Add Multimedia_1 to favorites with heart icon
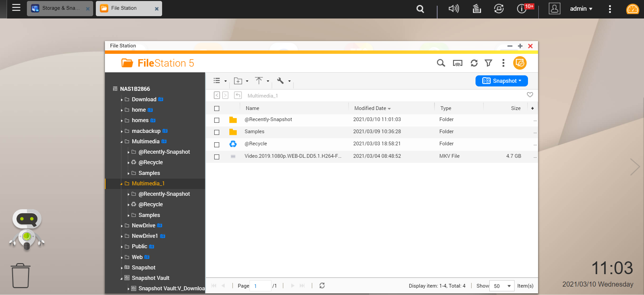The height and width of the screenshot is (295, 644). click(530, 95)
